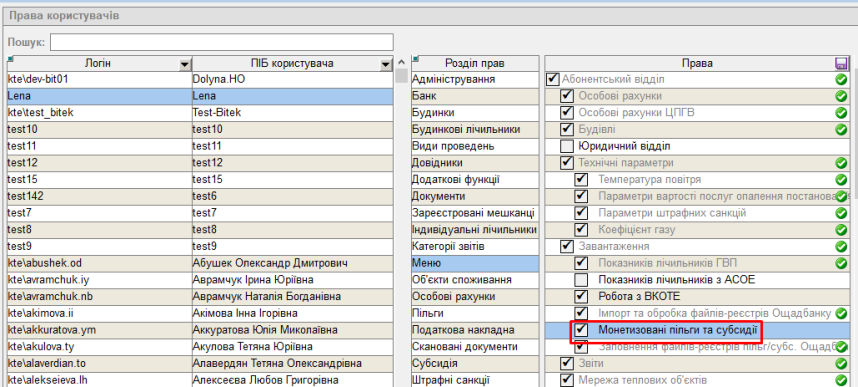This screenshot has height=387, width=858.
Task: Click the grid corner marker beside Логін header
Action: click(10, 58)
